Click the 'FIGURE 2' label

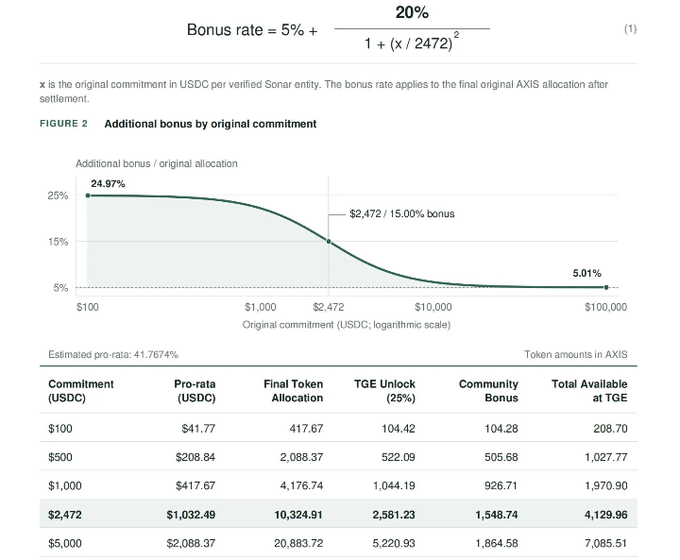(64, 124)
